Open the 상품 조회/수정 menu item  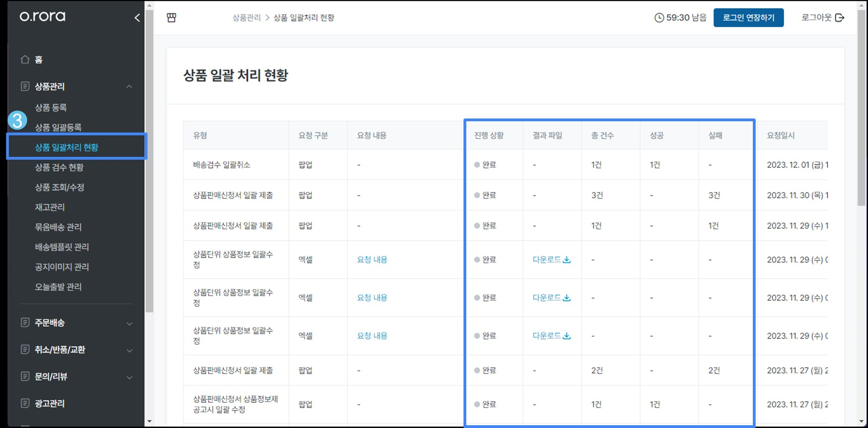point(59,187)
